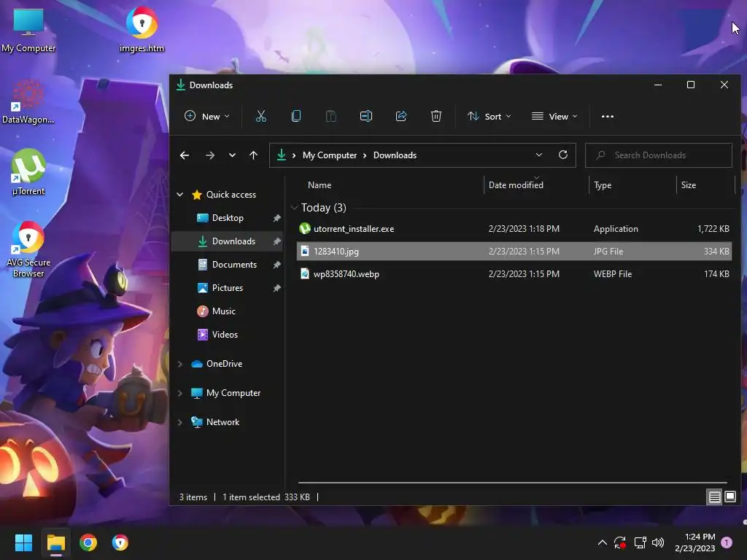Image resolution: width=747 pixels, height=560 pixels.
Task: Click My Computer in address bar
Action: (330, 155)
